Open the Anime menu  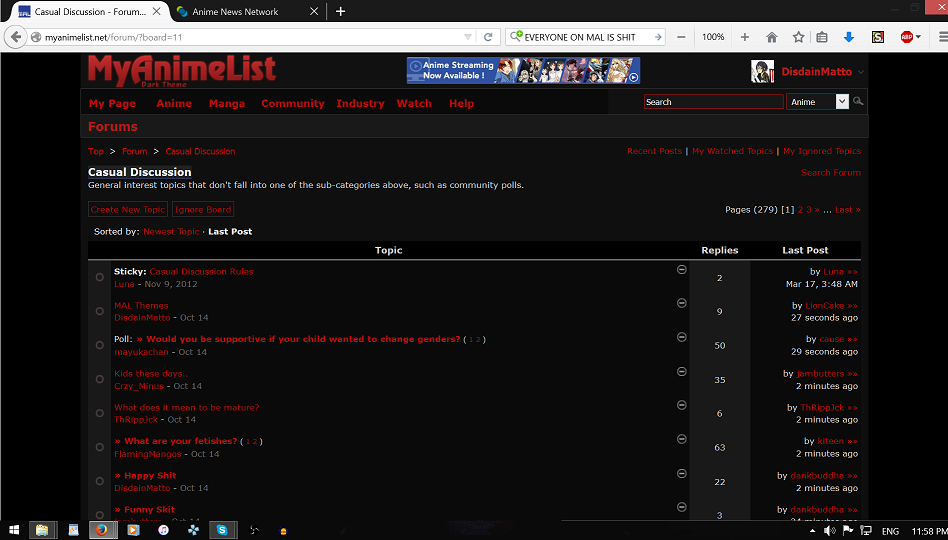[x=174, y=103]
